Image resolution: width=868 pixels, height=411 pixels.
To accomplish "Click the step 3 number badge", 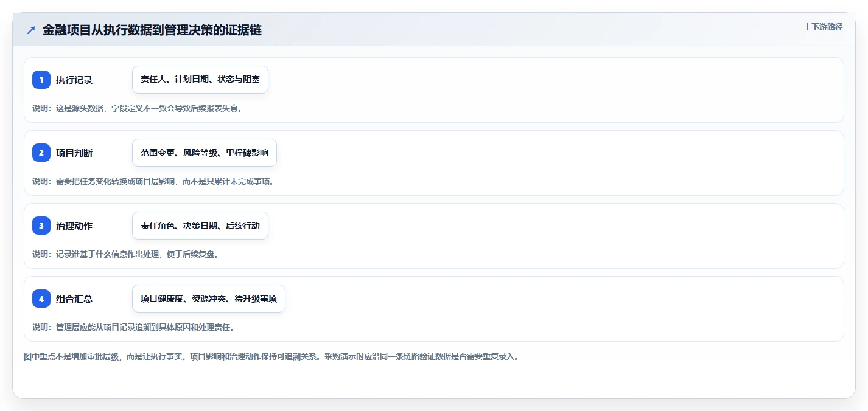I will coord(41,226).
